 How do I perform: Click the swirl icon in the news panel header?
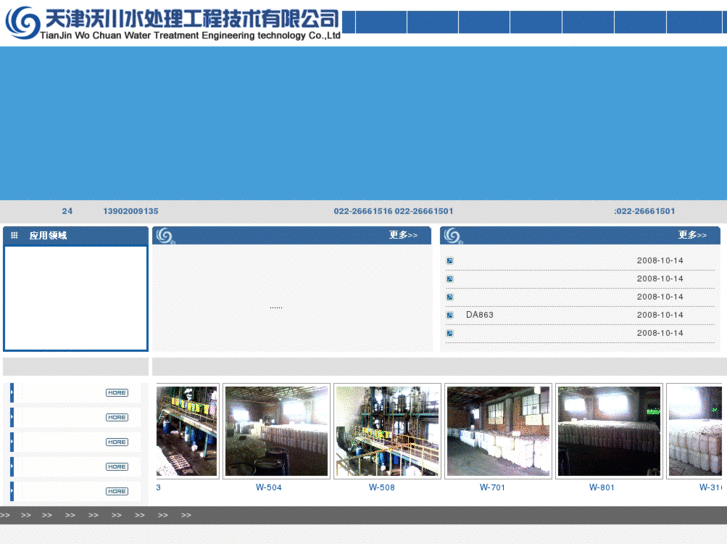(x=452, y=236)
